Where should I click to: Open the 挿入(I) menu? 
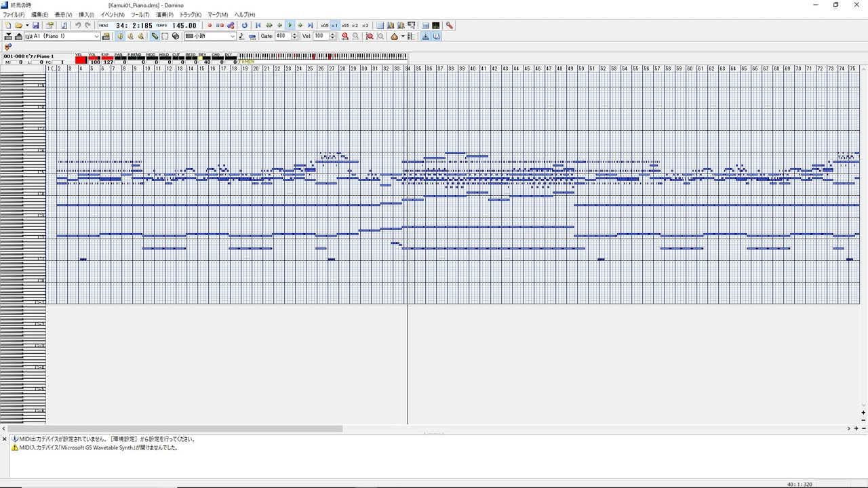(87, 14)
